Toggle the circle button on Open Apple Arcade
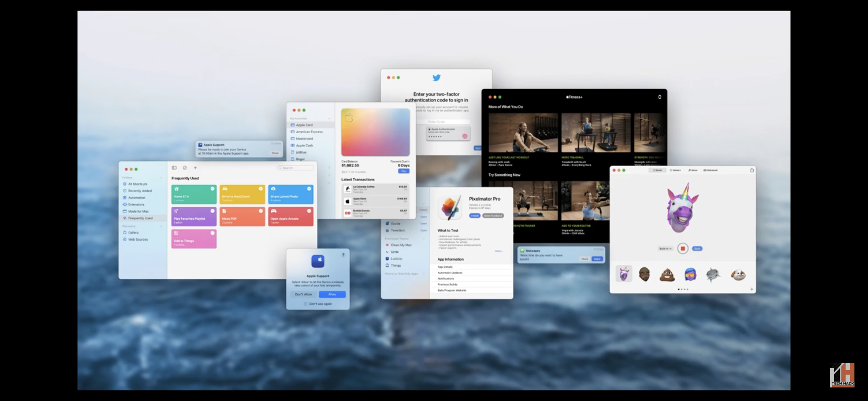The width and height of the screenshot is (868, 401). [309, 211]
